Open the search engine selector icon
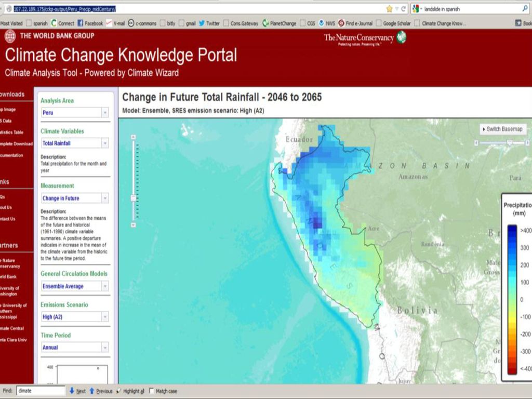The image size is (532, 399). [416, 9]
